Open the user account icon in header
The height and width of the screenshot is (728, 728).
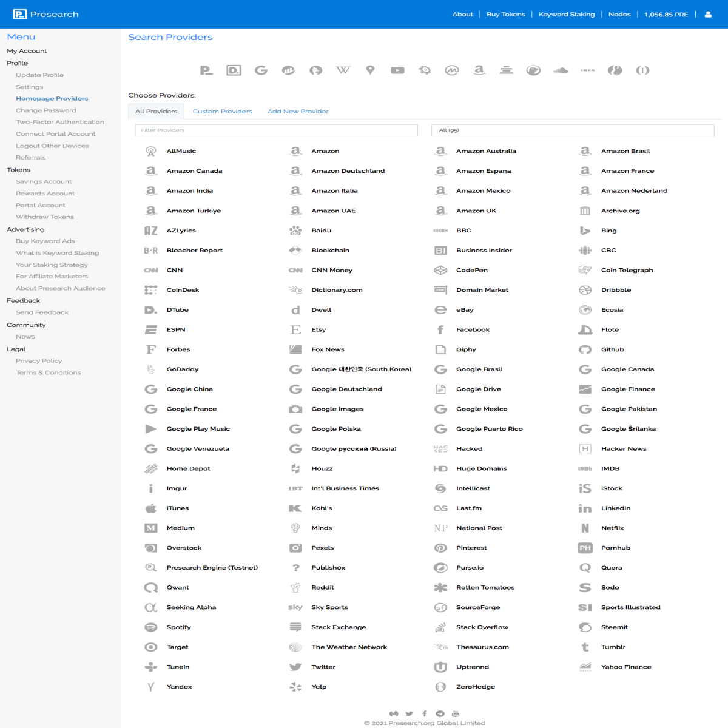pos(708,14)
